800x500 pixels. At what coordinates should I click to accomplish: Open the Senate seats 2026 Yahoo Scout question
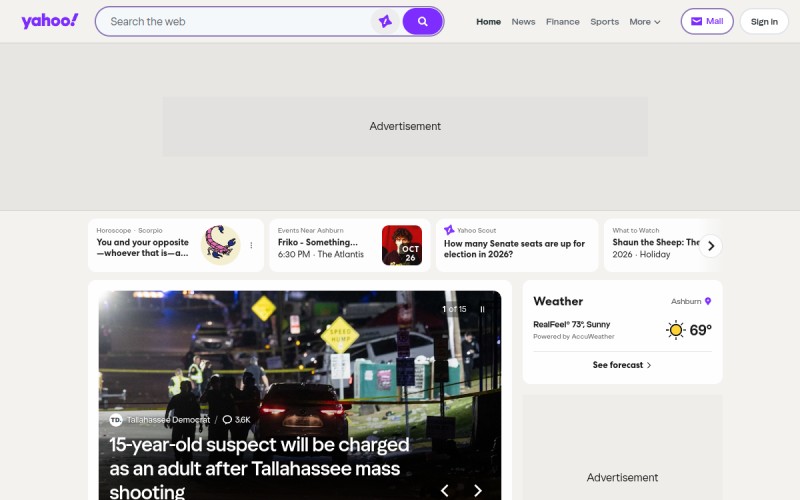514,248
